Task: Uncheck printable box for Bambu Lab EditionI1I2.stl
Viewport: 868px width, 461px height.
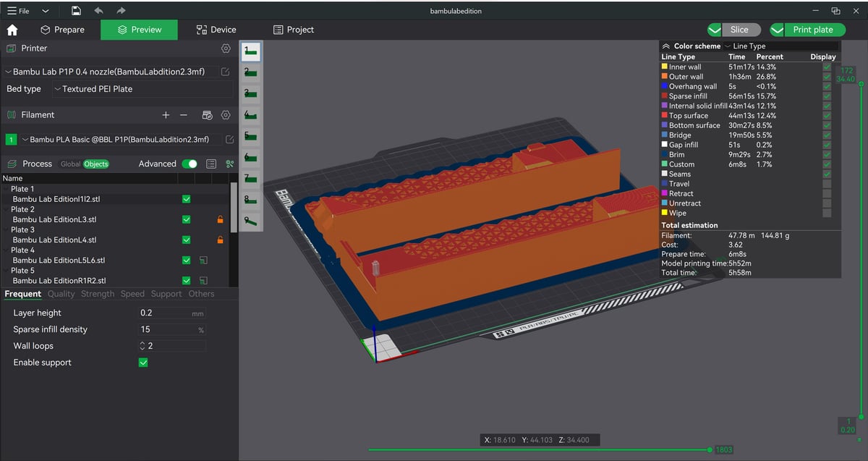Action: click(x=187, y=199)
